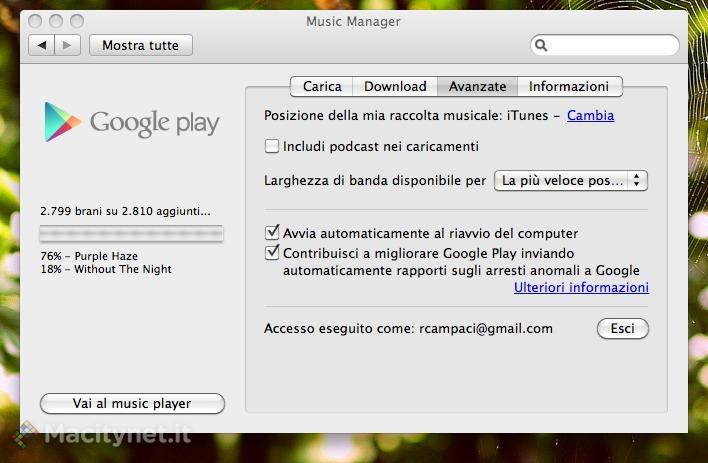Click the Music Manager window title
708x463 pixels.
353,21
